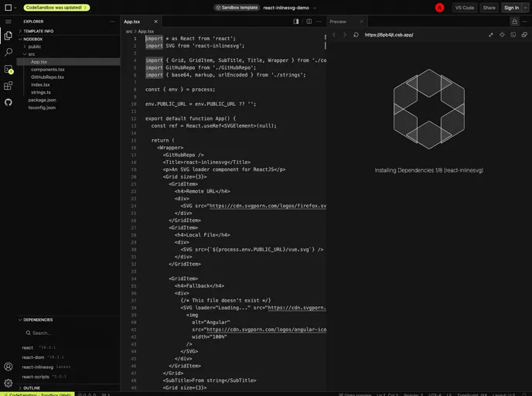This screenshot has height=396, width=532.
Task: Open the preview in a new window
Action: point(524,35)
